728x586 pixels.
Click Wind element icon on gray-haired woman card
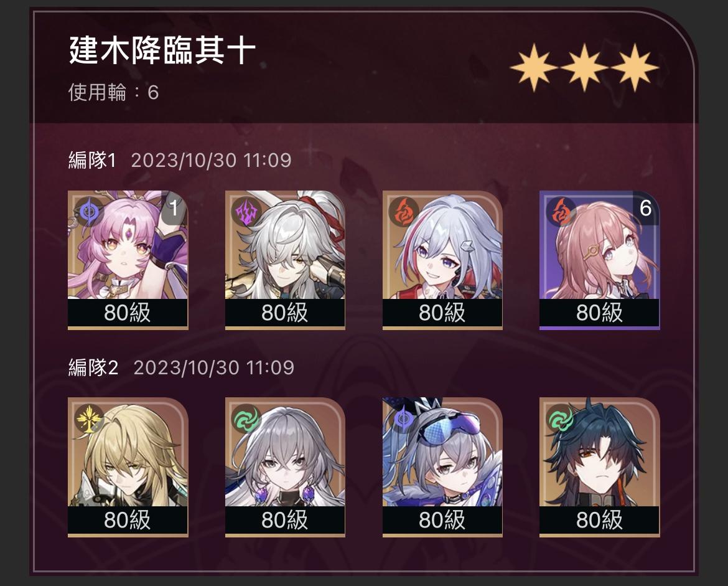click(246, 418)
